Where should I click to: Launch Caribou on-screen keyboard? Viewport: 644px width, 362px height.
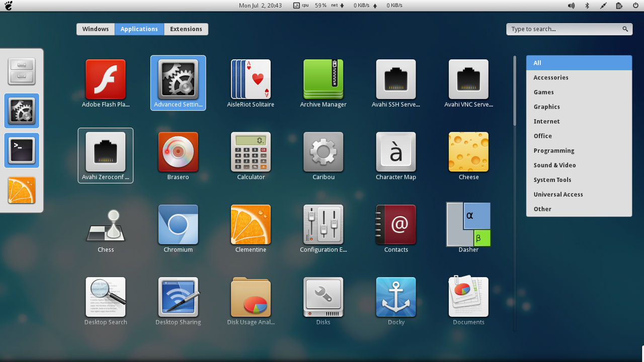(323, 155)
